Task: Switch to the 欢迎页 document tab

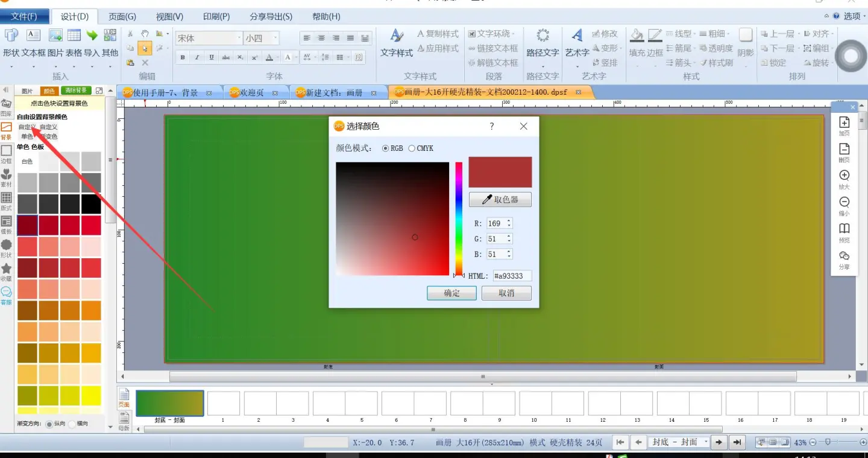Action: pos(252,93)
